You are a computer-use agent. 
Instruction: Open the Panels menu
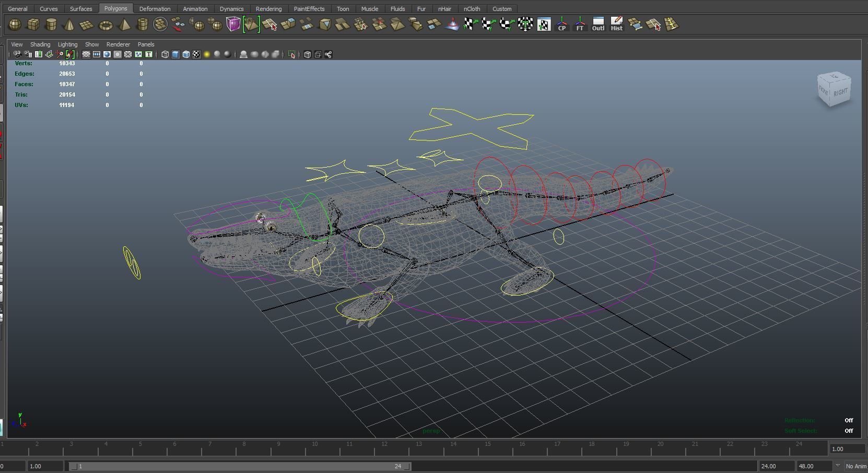coord(146,44)
